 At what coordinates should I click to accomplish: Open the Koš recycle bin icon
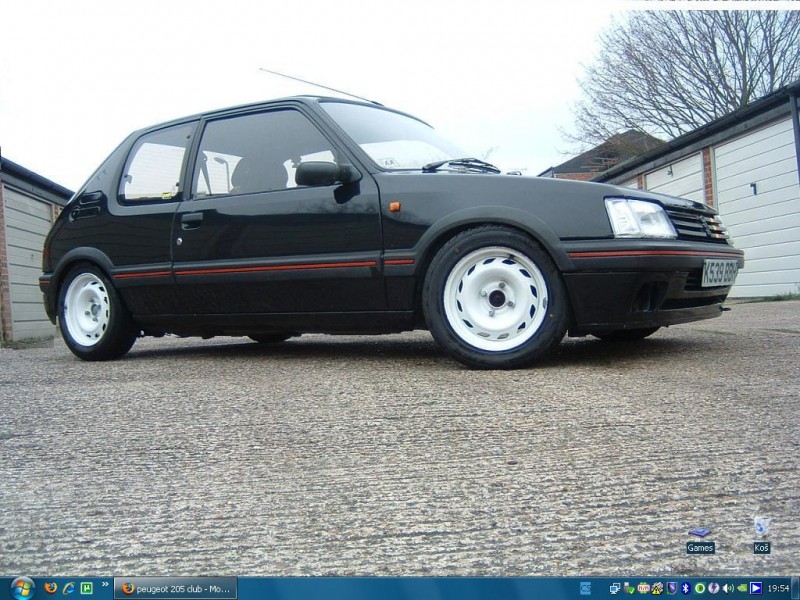coord(761,535)
